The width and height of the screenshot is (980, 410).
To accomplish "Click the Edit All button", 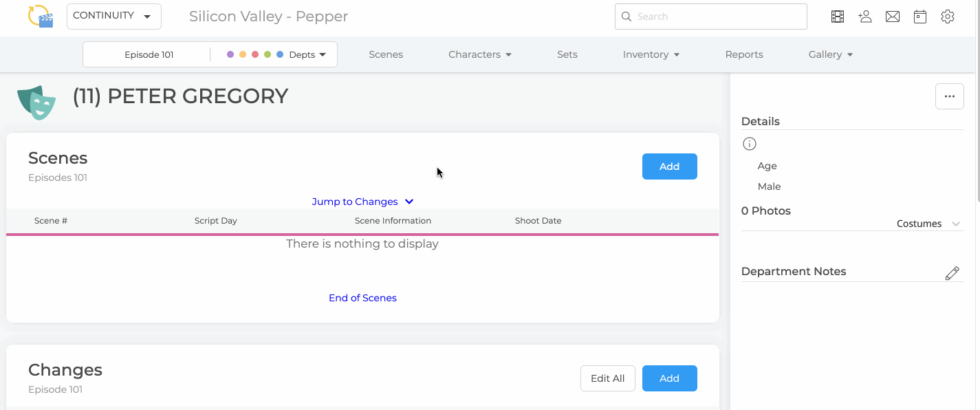I will (608, 378).
